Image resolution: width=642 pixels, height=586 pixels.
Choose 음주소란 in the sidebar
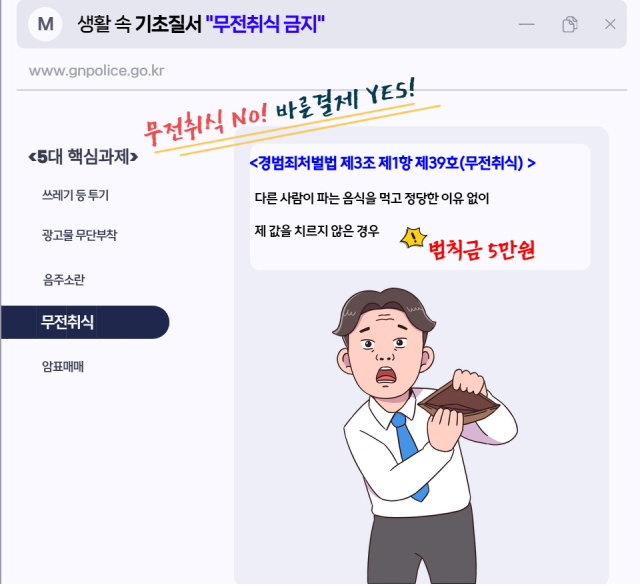tap(64, 280)
